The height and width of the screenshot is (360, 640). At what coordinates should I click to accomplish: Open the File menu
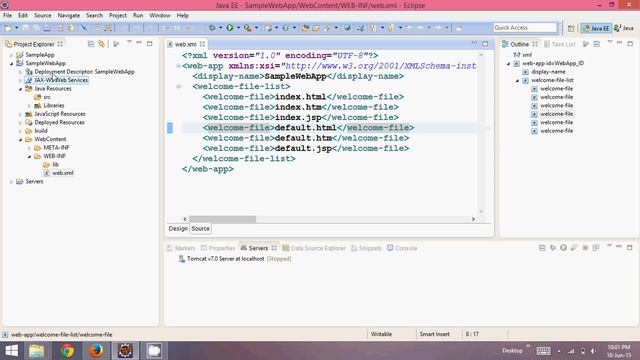tap(7, 15)
